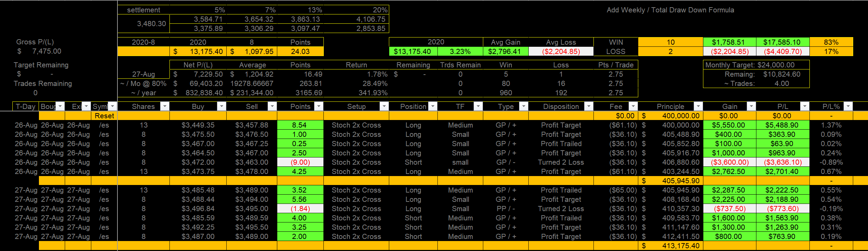The image size is (868, 251).
Task: Select the ($737.50) gain cell
Action: click(730, 209)
